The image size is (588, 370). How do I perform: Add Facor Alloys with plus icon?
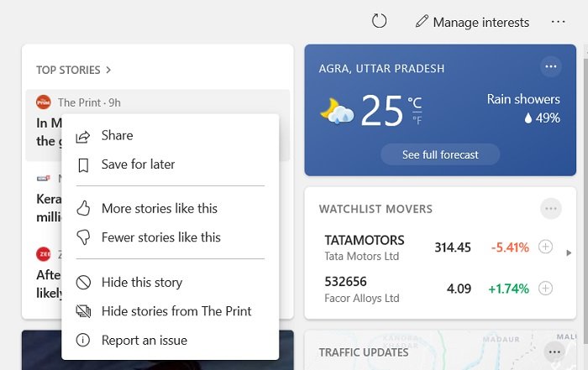(x=545, y=289)
